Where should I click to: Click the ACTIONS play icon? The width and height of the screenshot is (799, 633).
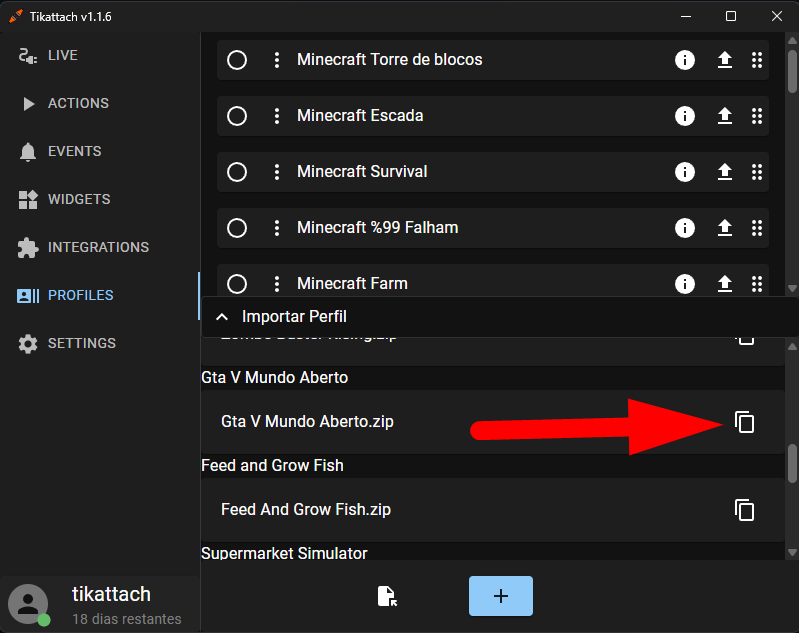pyautogui.click(x=29, y=103)
